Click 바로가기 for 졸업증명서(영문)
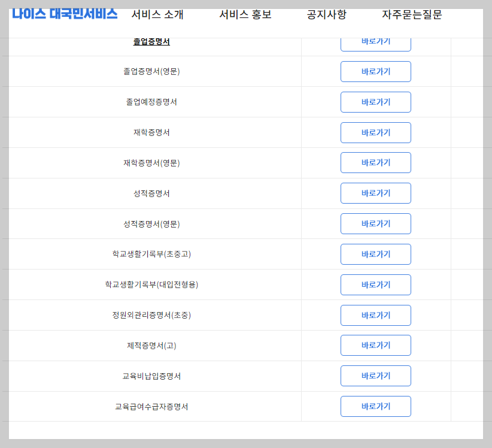The width and height of the screenshot is (492, 448). pos(375,71)
